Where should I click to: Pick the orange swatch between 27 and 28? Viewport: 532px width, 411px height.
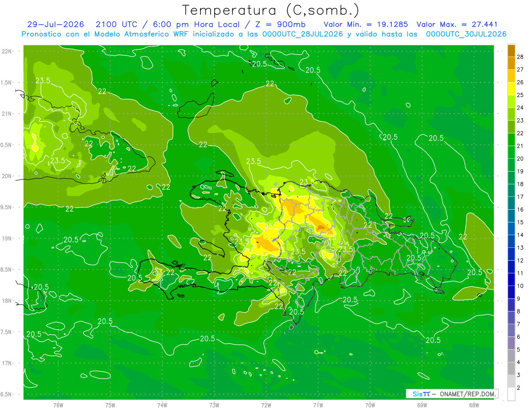511,63
